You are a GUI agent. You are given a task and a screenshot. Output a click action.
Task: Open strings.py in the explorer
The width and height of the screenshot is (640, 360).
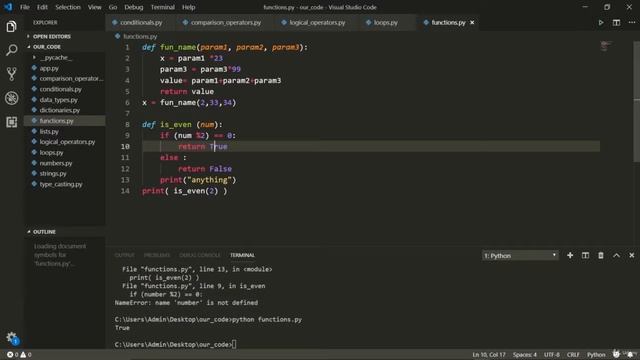pyautogui.click(x=53, y=174)
